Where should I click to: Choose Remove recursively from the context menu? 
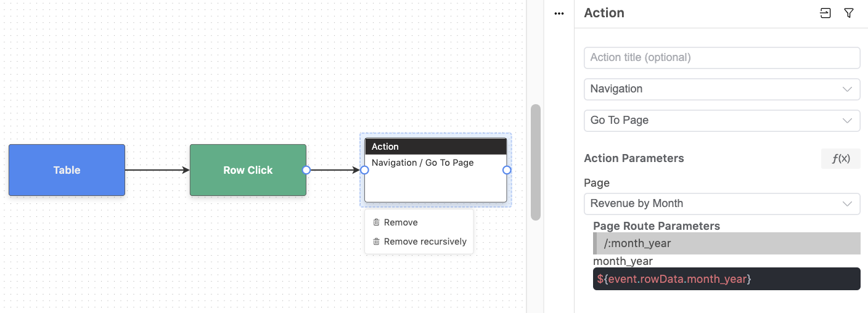coord(424,242)
